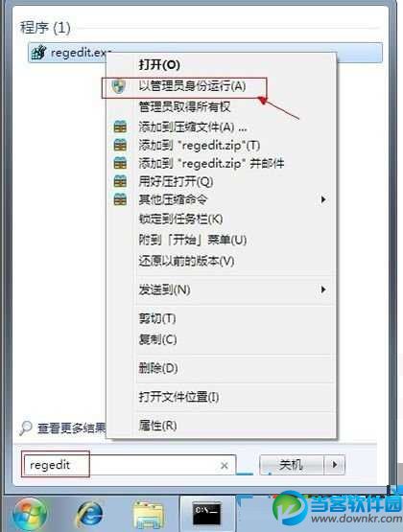
Task: Launch Internet Explorer from the taskbar
Action: click(89, 514)
